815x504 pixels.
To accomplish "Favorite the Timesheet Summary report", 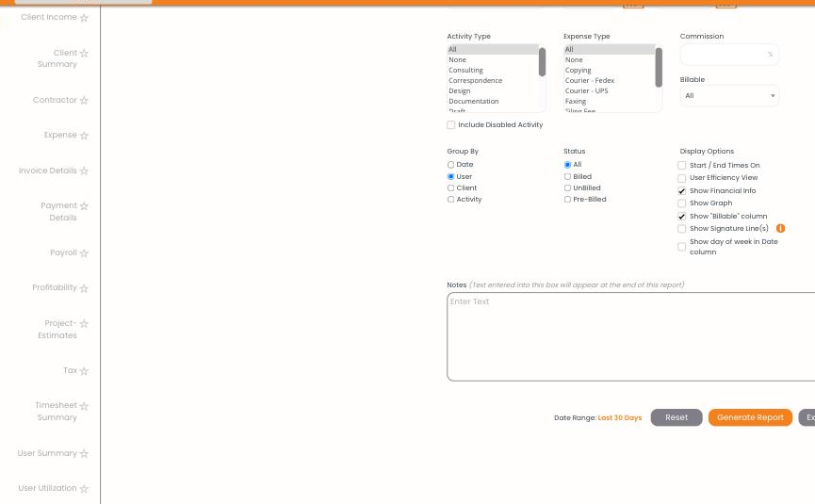I will coord(84,406).
